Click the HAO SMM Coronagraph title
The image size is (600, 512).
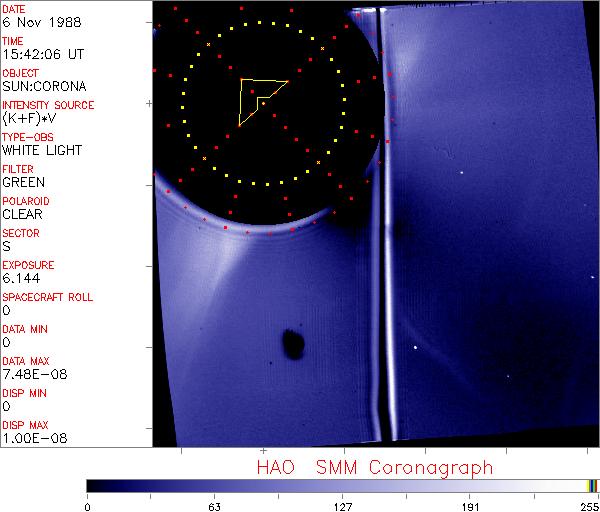tap(374, 467)
